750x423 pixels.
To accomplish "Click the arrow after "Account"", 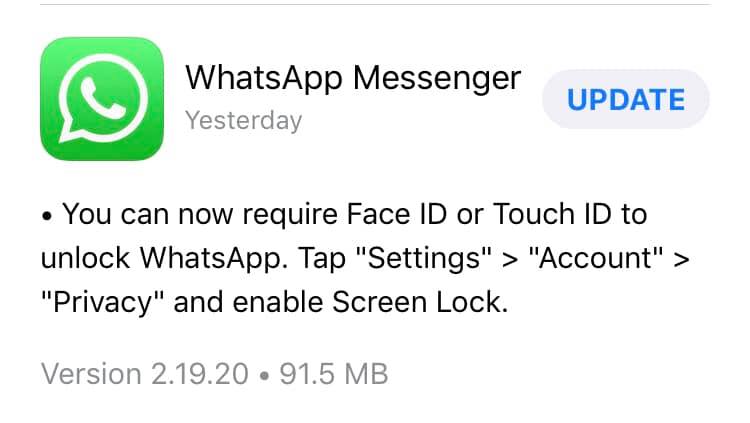I will [x=681, y=260].
